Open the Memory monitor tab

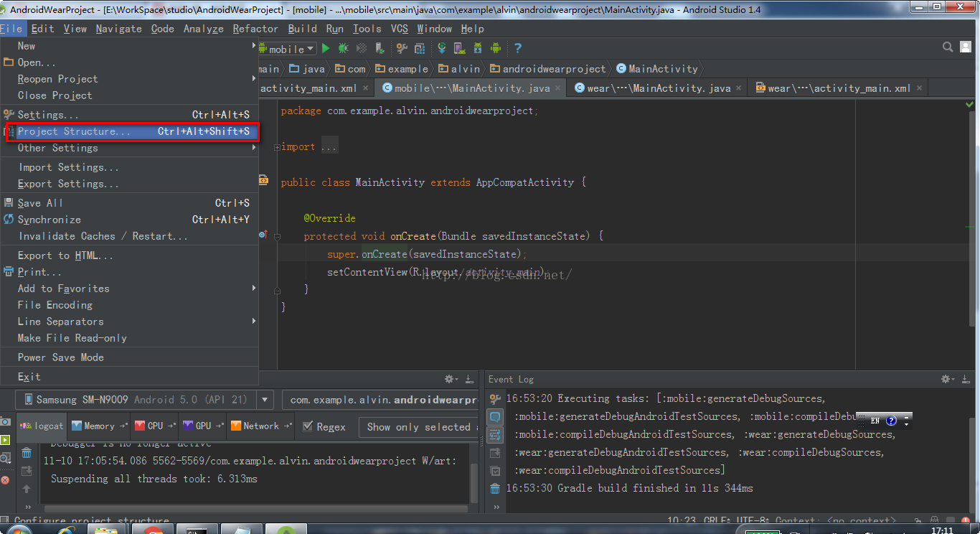tap(99, 426)
